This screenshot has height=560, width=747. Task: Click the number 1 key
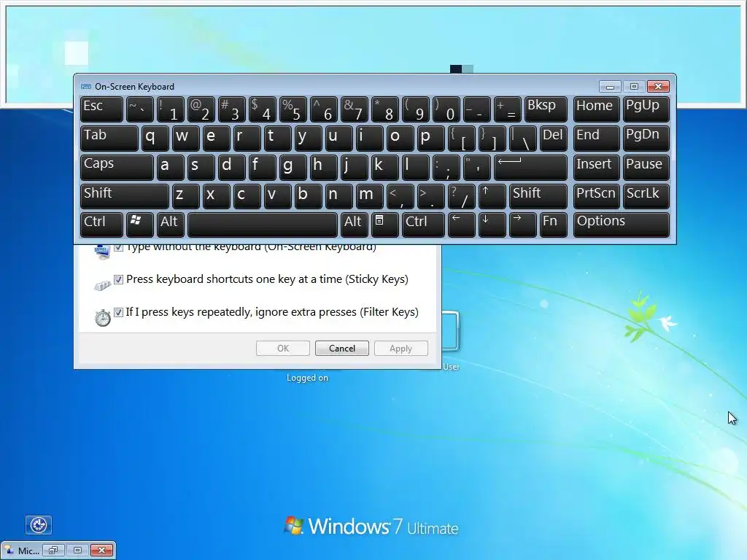click(x=170, y=109)
